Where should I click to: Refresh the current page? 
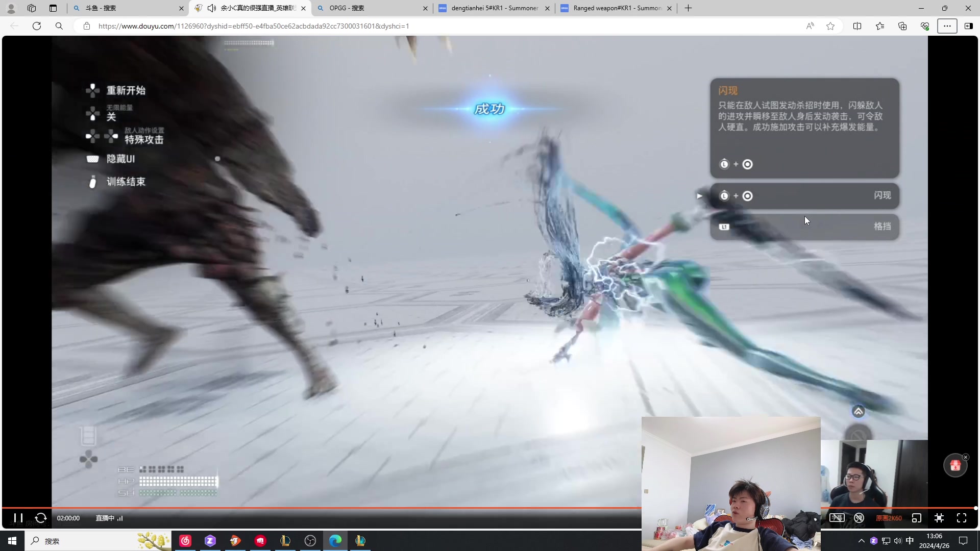[x=37, y=26]
